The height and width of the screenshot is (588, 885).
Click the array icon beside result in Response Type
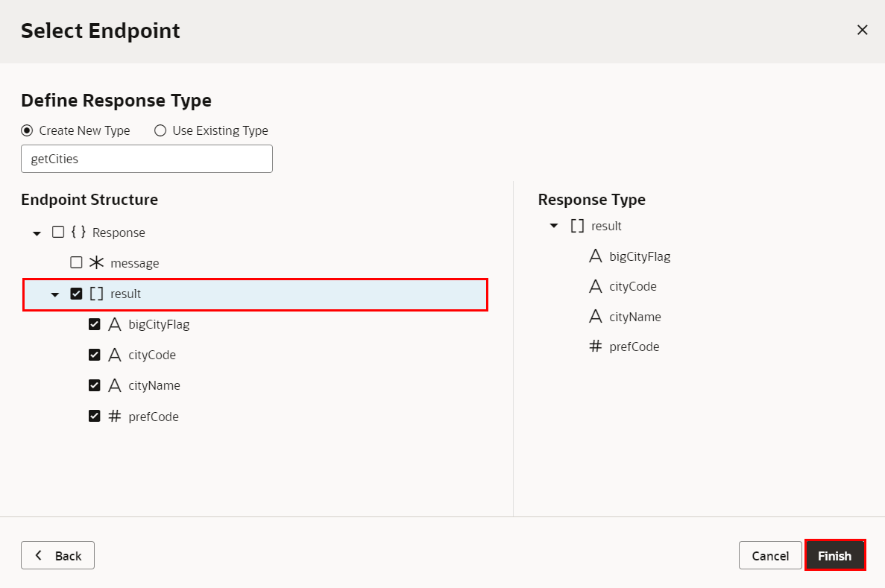coord(577,226)
